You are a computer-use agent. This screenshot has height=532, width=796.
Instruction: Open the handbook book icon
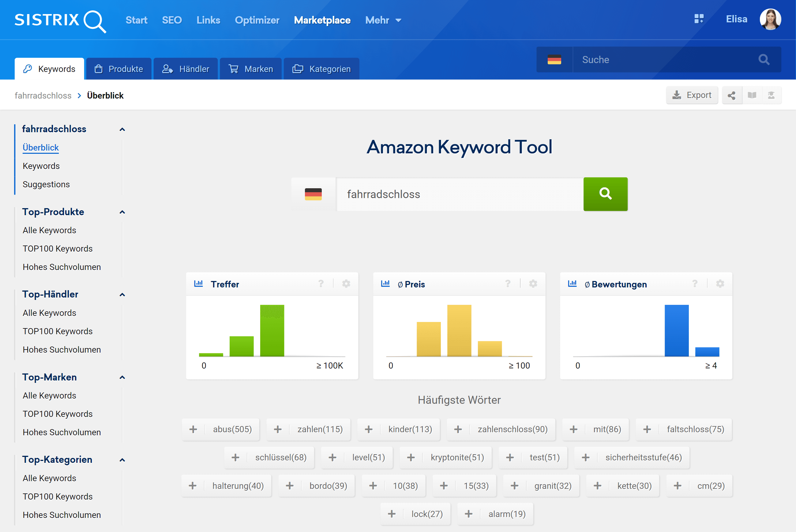pyautogui.click(x=752, y=95)
